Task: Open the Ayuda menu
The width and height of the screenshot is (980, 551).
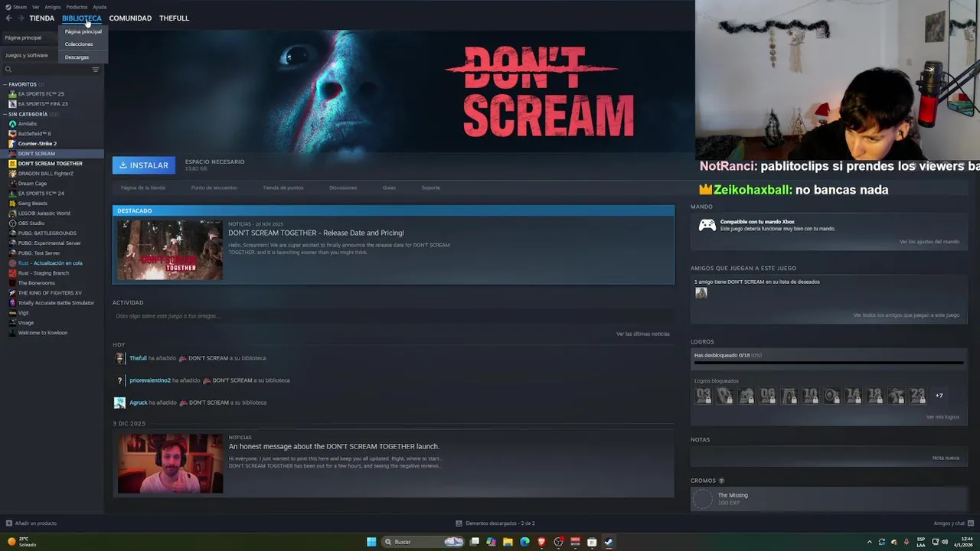Action: (x=100, y=7)
